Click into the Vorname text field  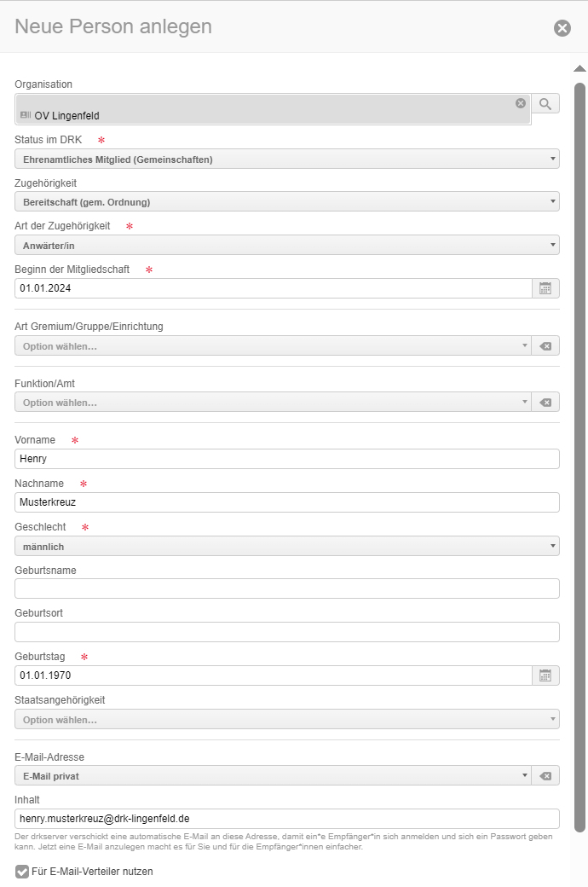coord(286,459)
